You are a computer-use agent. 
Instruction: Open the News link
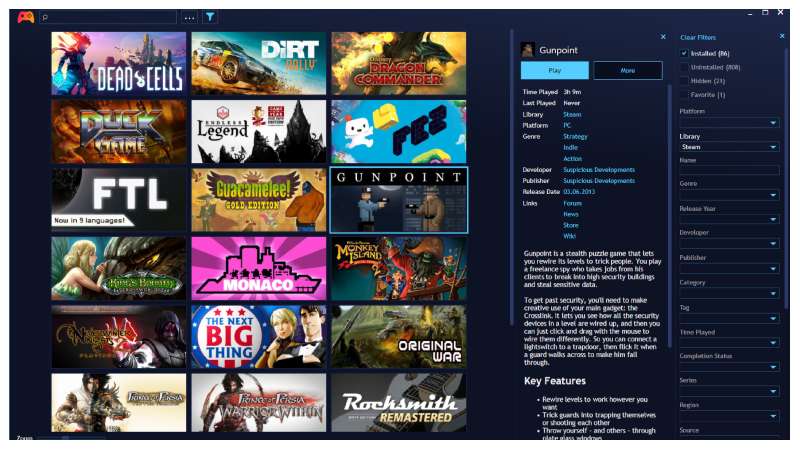pos(570,214)
